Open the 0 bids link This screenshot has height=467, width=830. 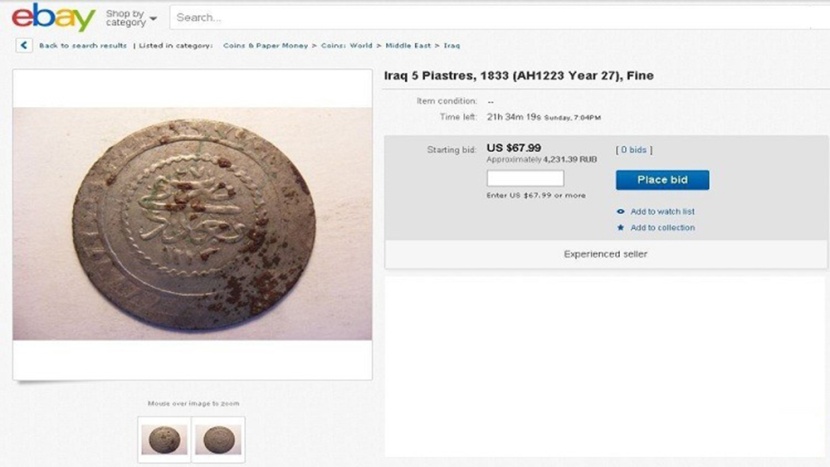(x=634, y=150)
